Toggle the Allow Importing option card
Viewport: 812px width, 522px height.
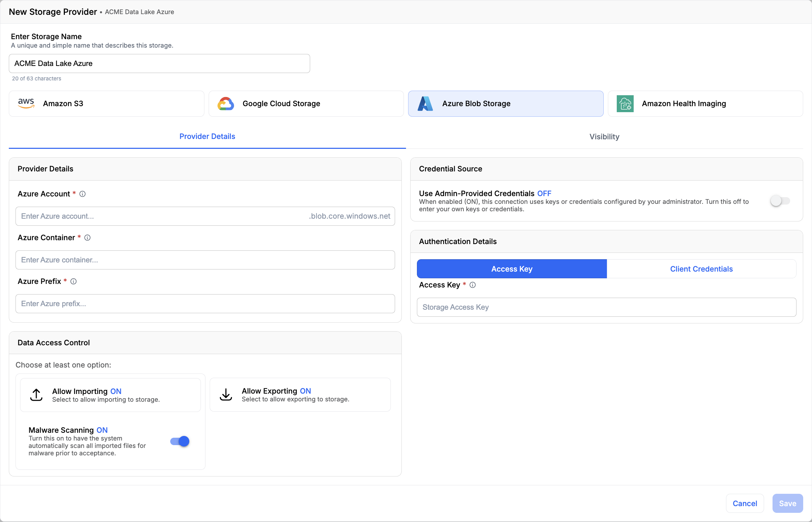tap(110, 395)
